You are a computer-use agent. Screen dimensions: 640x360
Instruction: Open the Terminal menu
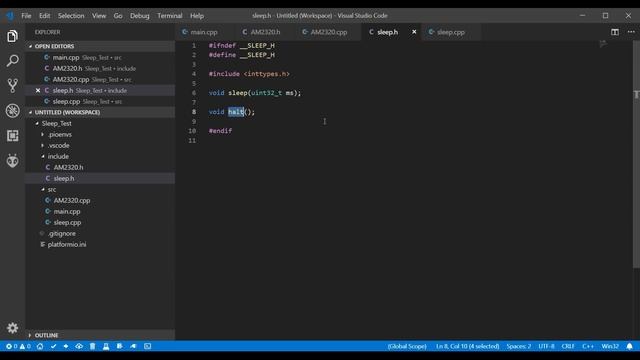point(169,16)
